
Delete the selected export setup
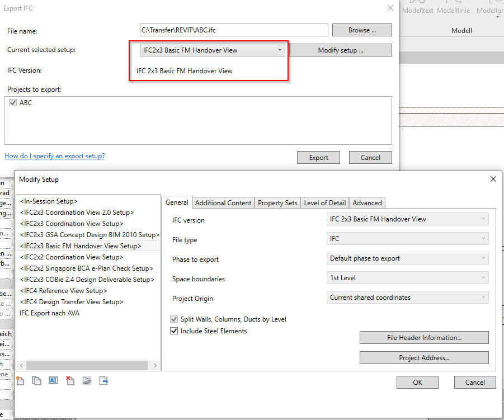pyautogui.click(x=69, y=380)
